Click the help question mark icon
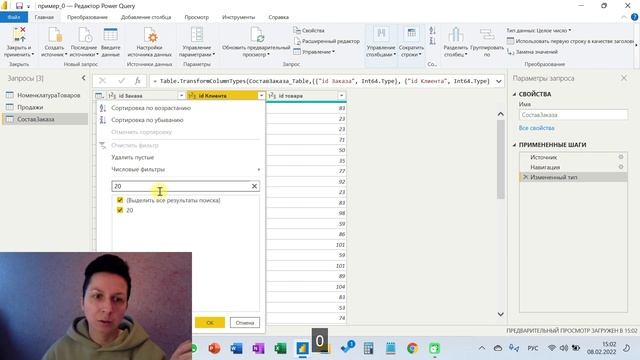Viewport: 640px width, 360px height. pos(634,17)
